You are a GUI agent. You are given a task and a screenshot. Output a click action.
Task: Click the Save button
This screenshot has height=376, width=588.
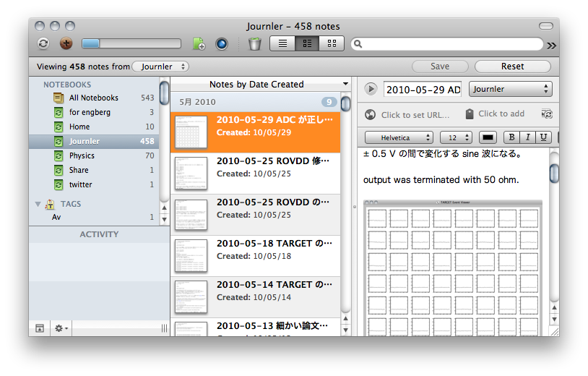440,67
